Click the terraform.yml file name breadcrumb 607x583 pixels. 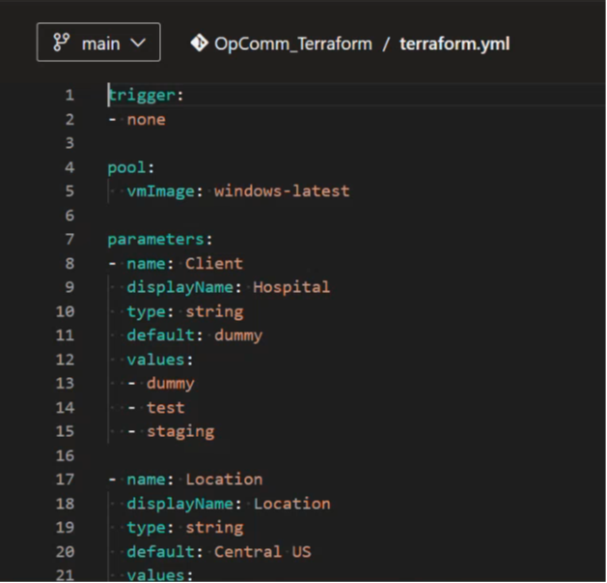[455, 44]
